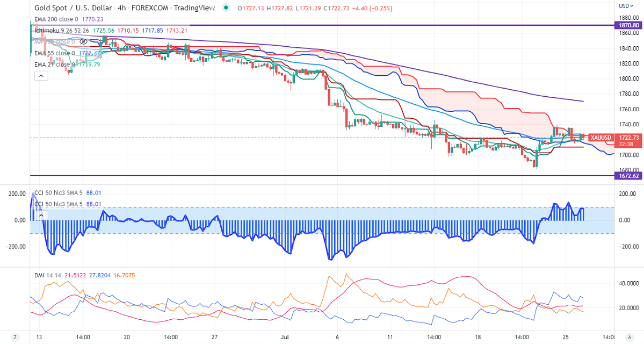The image size is (644, 344).
Task: Click the Ichimoku value 1725.56
Action: (x=104, y=31)
